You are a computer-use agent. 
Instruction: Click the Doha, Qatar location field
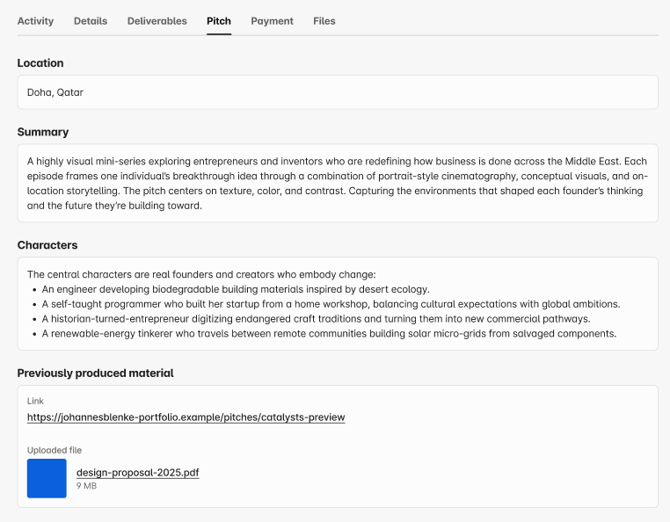337,93
